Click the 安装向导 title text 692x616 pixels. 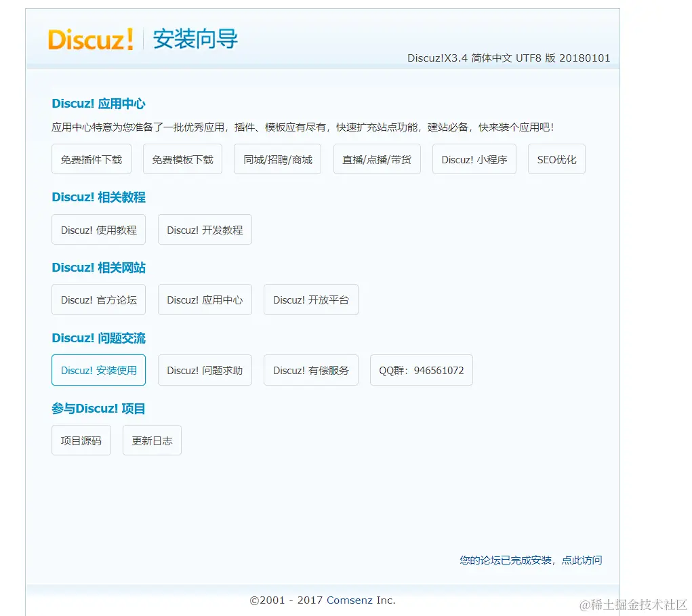195,39
